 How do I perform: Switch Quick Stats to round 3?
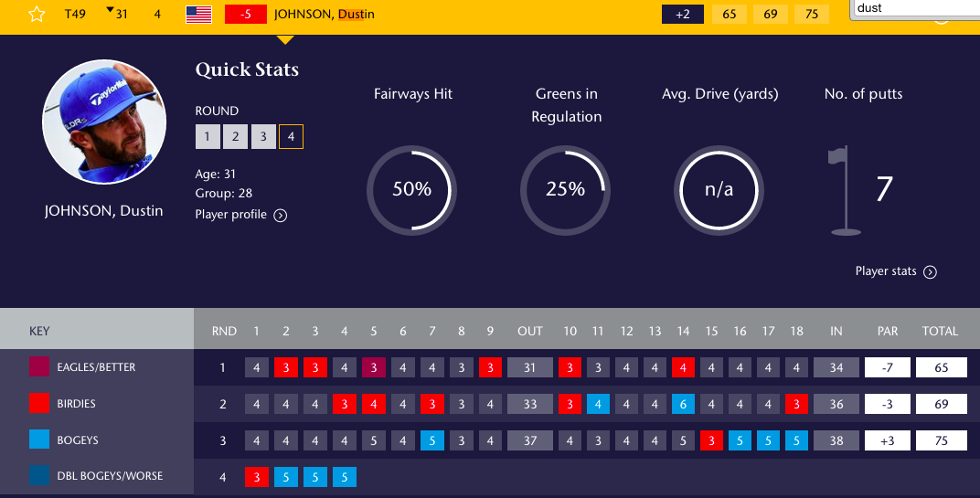coord(263,137)
